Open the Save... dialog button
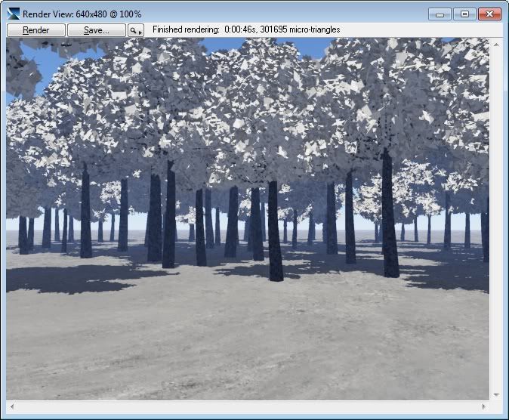The height and width of the screenshot is (420, 509). pos(97,30)
